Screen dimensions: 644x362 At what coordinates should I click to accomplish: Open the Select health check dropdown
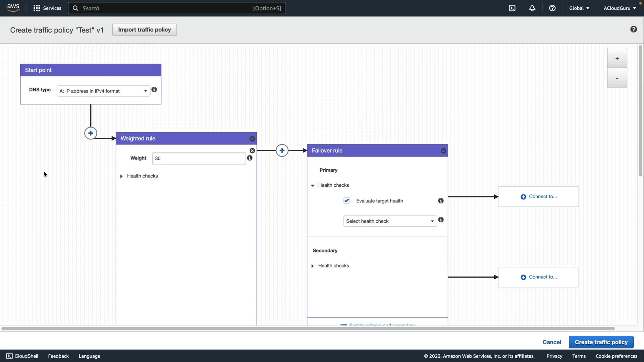click(390, 221)
